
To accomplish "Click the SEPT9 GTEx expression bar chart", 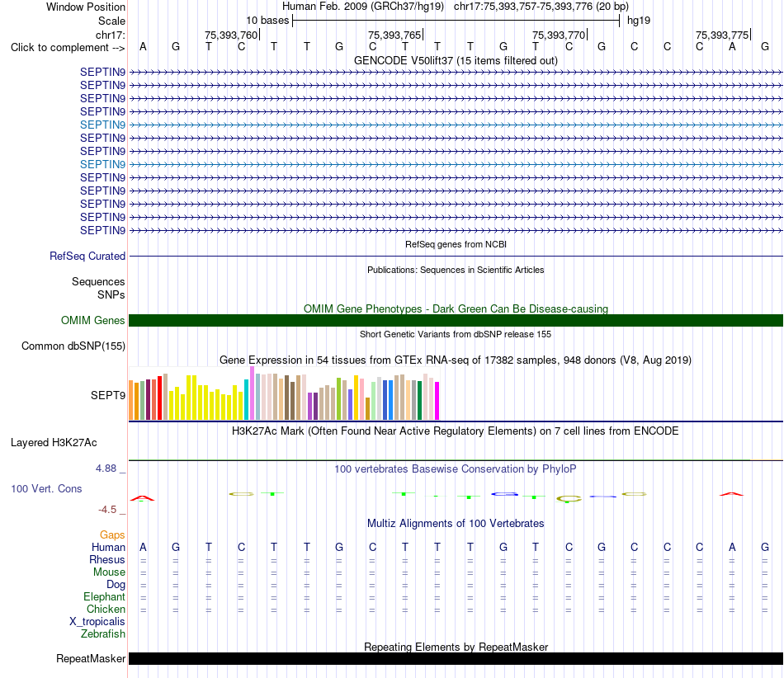I will 284,393.
